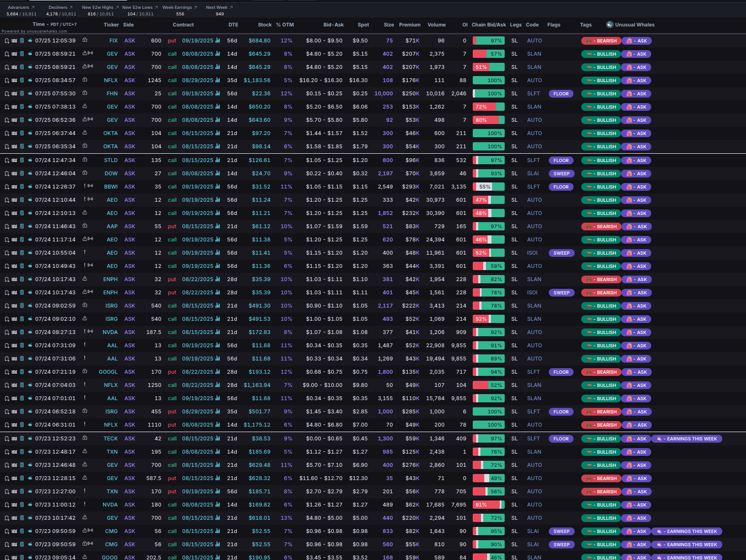Click the flow waves icon in the NFLX 1245 call row
This screenshot has height=560, width=746.
pos(14,80)
